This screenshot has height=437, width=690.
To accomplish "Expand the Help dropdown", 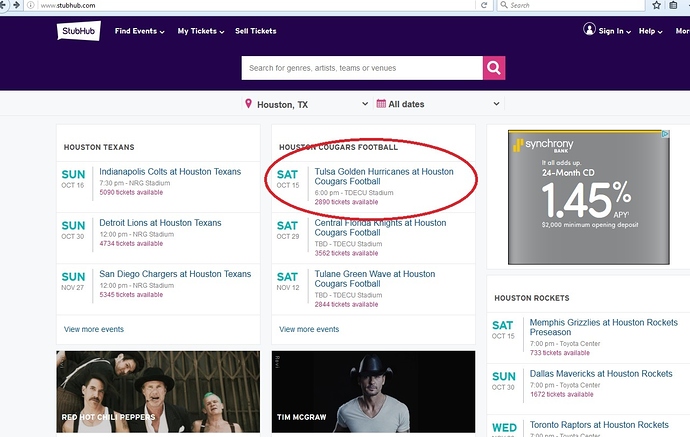I will pyautogui.click(x=650, y=31).
